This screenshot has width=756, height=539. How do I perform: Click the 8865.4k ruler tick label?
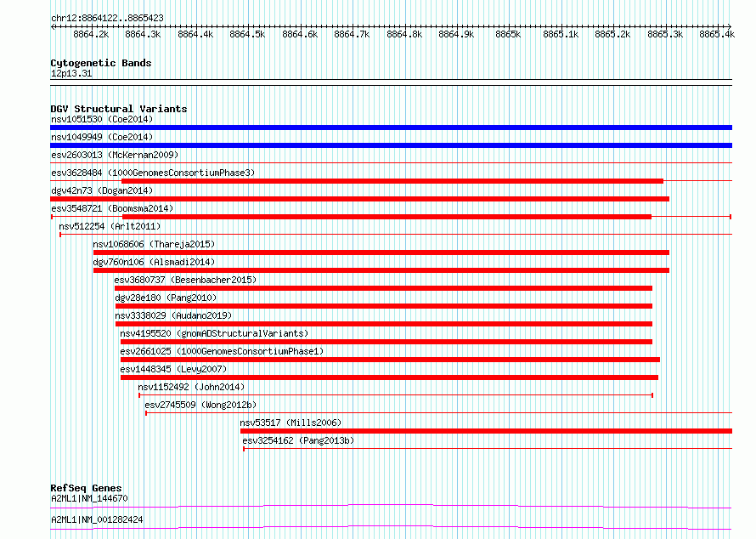click(x=717, y=34)
